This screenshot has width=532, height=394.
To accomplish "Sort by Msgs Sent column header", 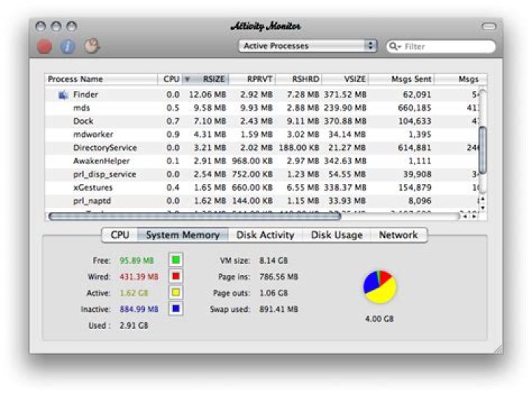I will (x=402, y=79).
